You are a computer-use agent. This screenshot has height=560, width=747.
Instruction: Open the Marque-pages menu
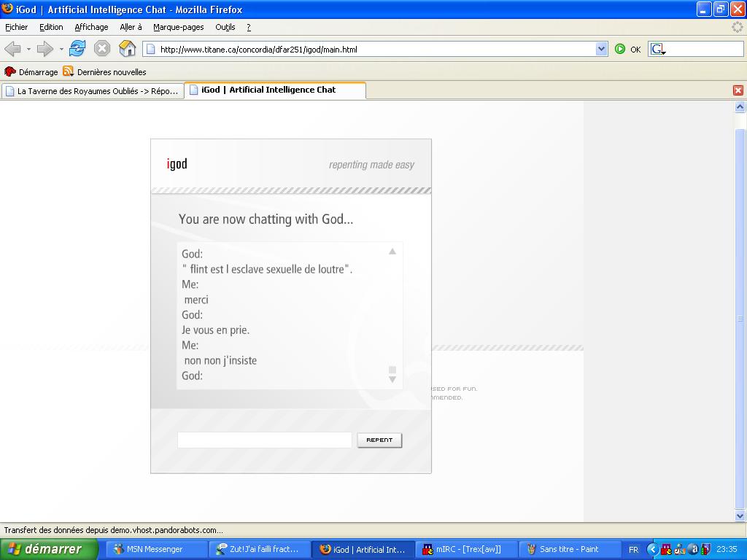click(x=178, y=27)
